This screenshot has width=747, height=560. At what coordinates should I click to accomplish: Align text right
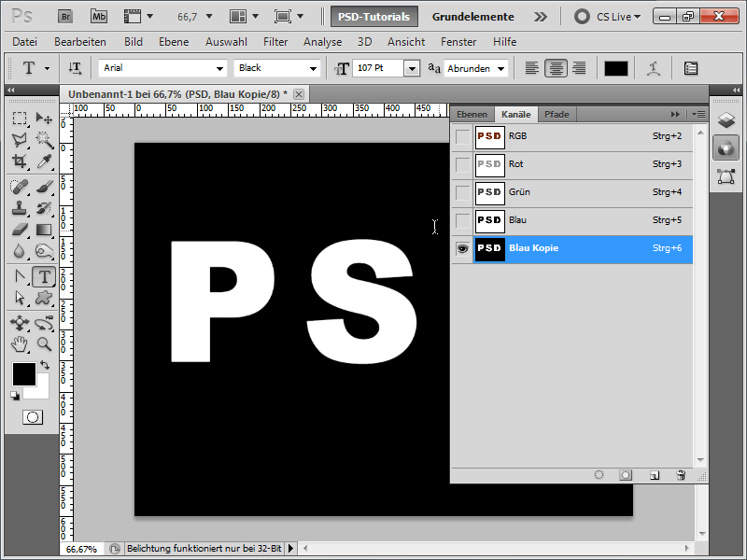click(x=579, y=68)
